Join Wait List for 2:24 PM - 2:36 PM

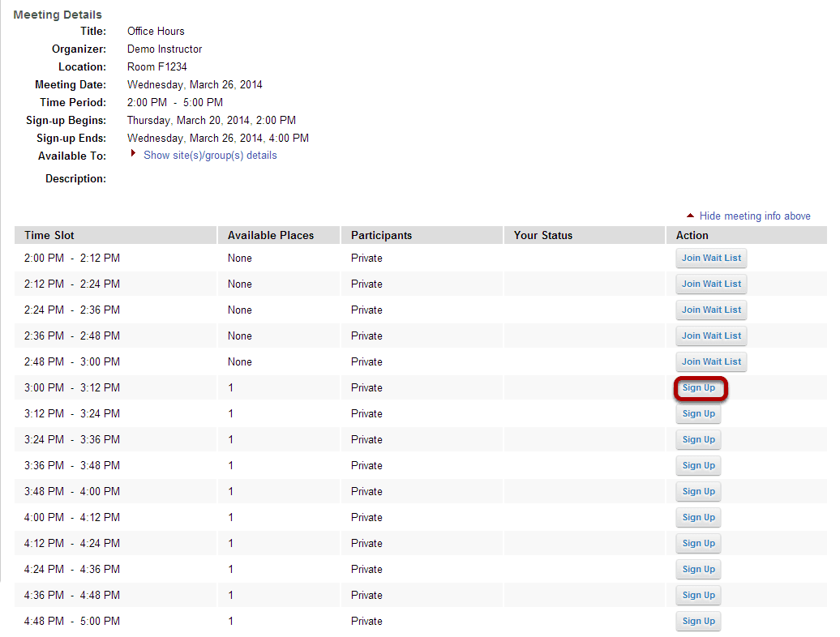coord(711,310)
